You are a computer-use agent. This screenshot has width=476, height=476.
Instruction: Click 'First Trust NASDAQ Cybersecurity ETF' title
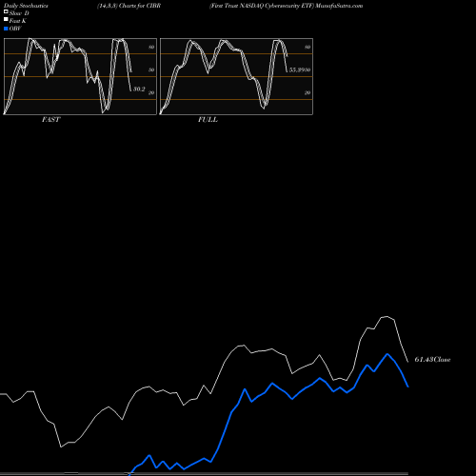click(x=262, y=6)
